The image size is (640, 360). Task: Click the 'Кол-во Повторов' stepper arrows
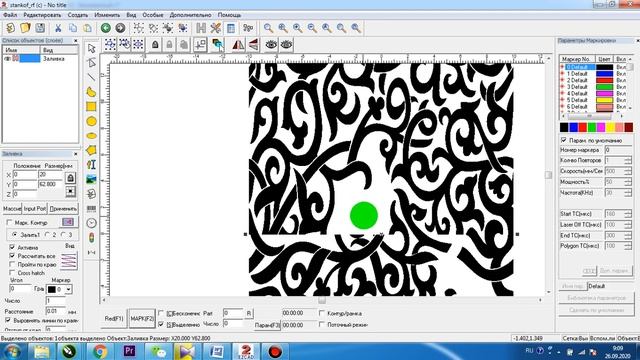coord(628,160)
